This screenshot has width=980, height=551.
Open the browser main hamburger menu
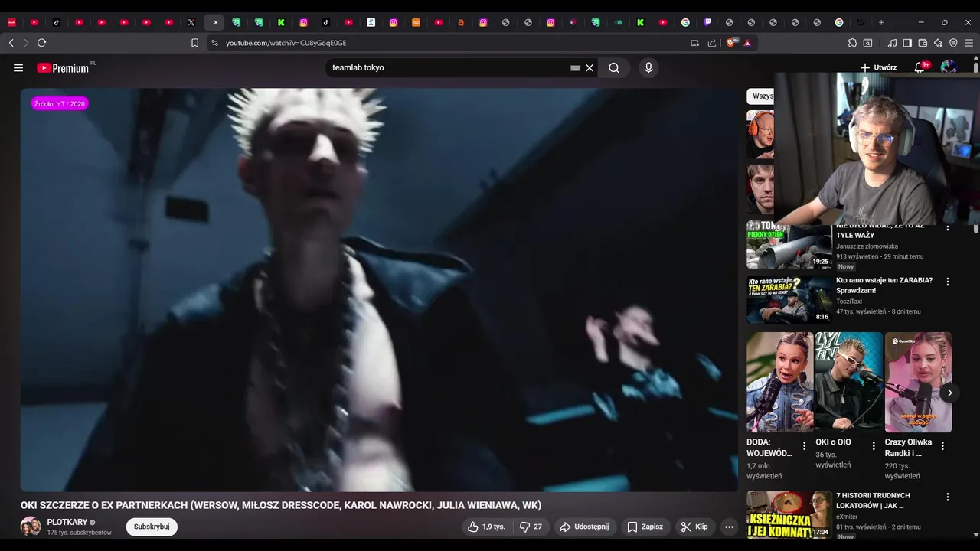pyautogui.click(x=969, y=43)
